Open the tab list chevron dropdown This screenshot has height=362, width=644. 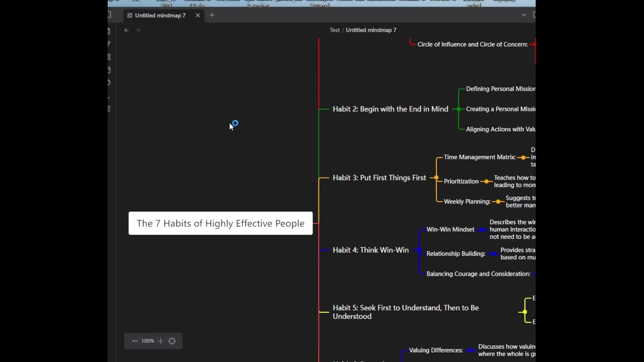coord(524,15)
